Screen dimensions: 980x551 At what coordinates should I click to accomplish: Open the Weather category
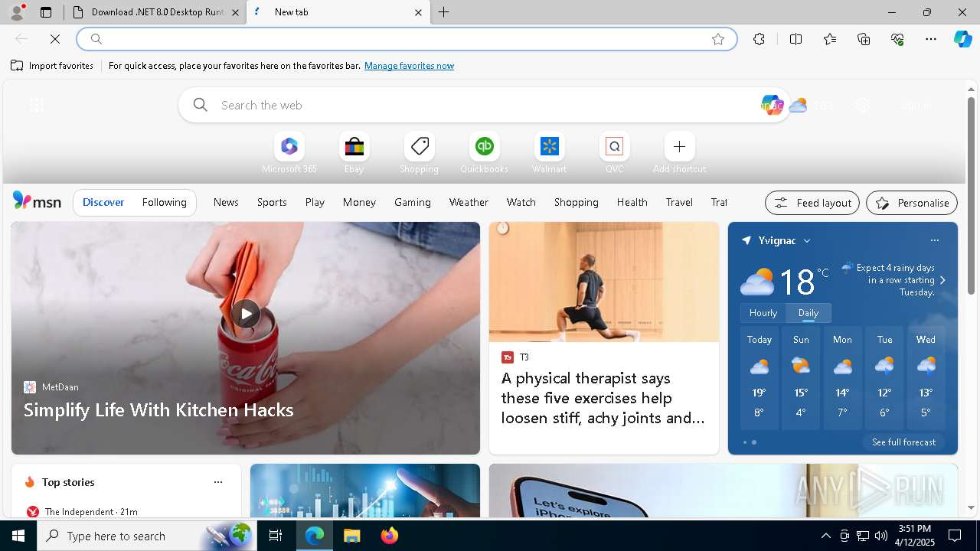pyautogui.click(x=469, y=202)
